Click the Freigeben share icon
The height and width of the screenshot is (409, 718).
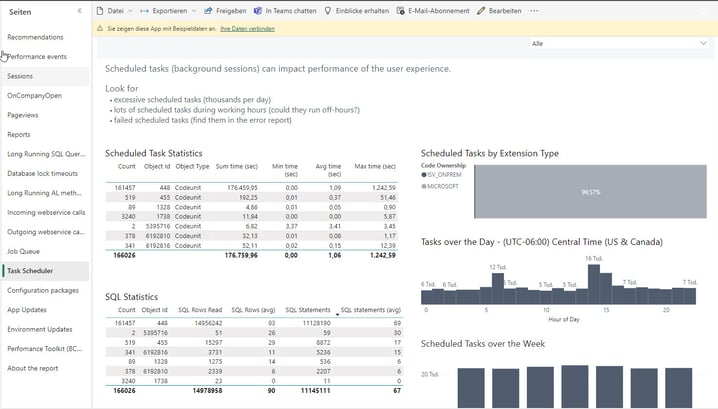coord(208,11)
